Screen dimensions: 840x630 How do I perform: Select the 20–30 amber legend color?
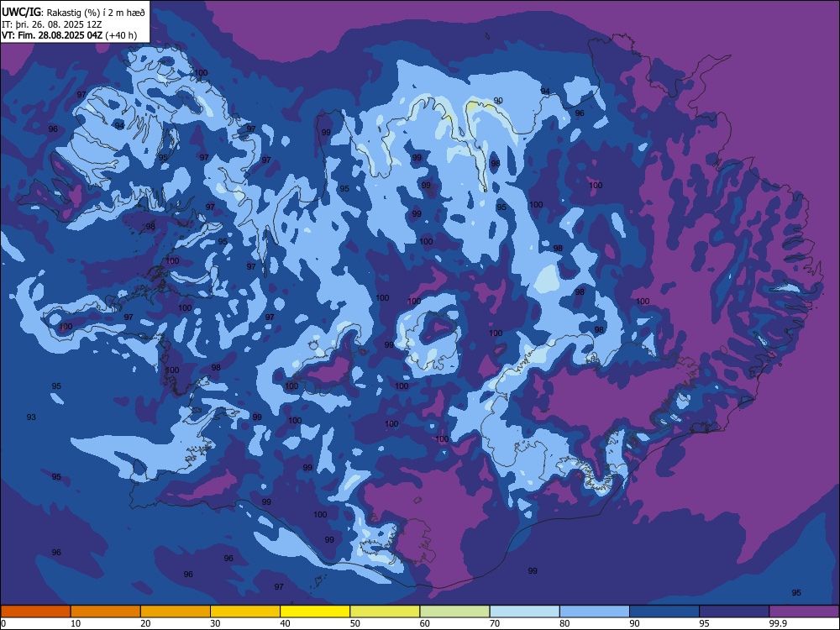pyautogui.click(x=176, y=612)
